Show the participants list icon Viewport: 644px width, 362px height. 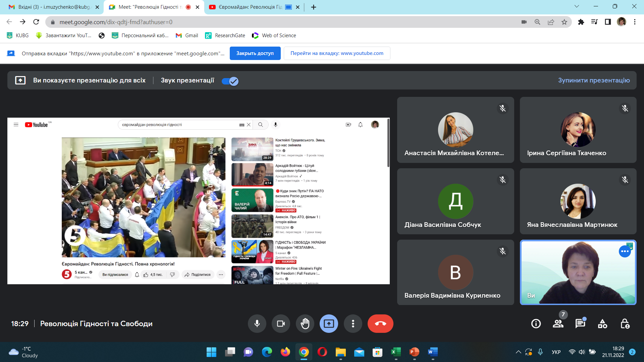[558, 323]
